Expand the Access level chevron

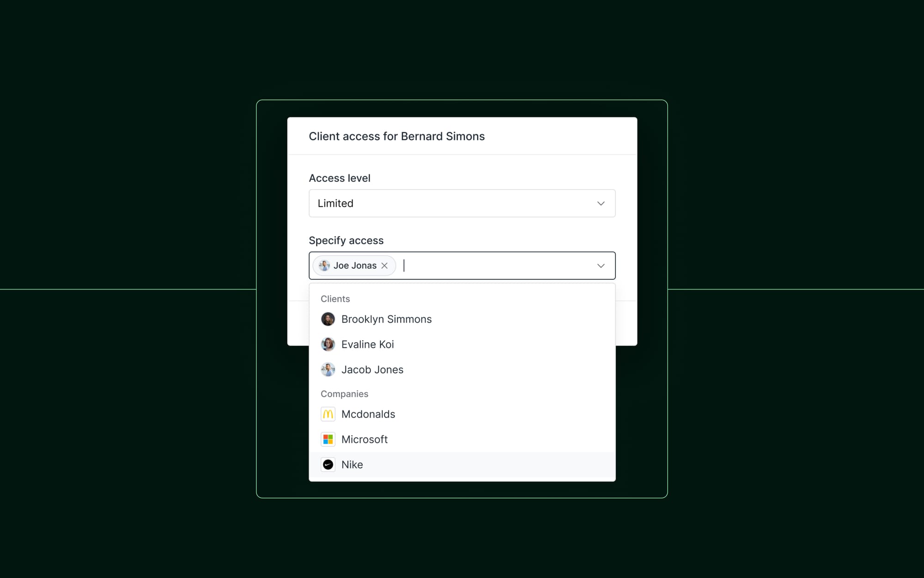pyautogui.click(x=601, y=203)
